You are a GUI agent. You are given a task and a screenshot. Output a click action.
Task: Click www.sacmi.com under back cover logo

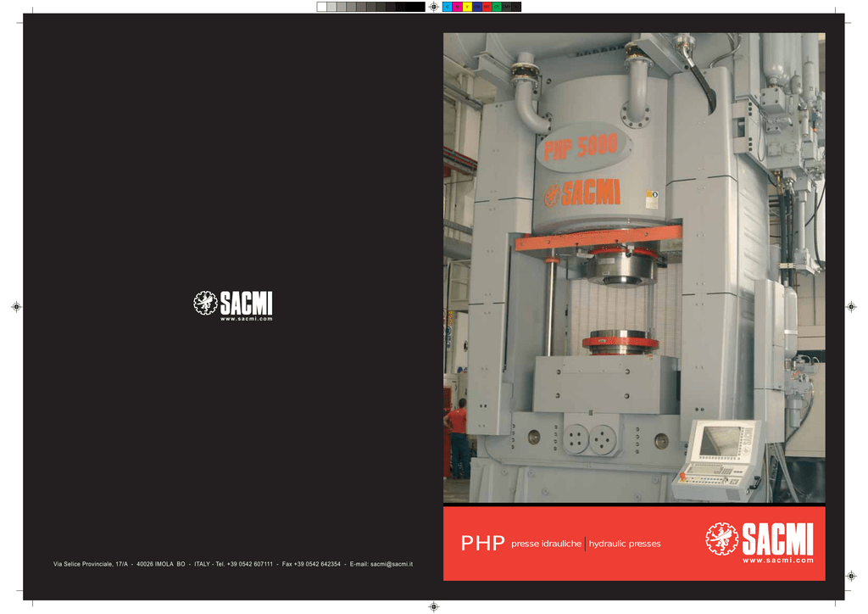coord(247,319)
